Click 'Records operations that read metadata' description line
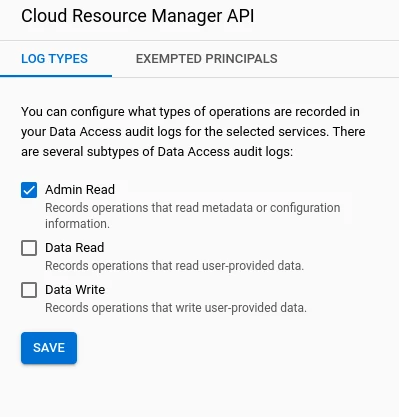 pos(193,208)
